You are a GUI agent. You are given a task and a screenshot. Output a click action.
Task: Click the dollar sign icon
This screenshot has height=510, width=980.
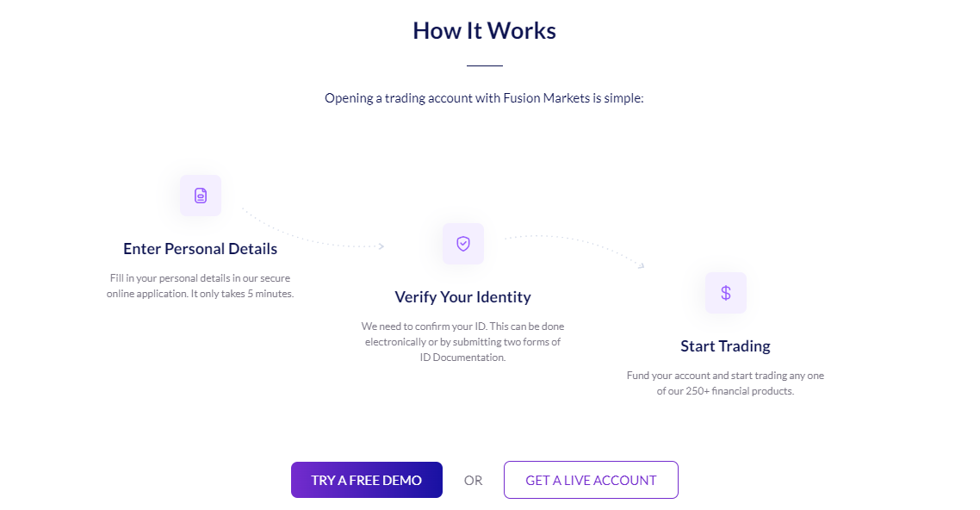(726, 293)
